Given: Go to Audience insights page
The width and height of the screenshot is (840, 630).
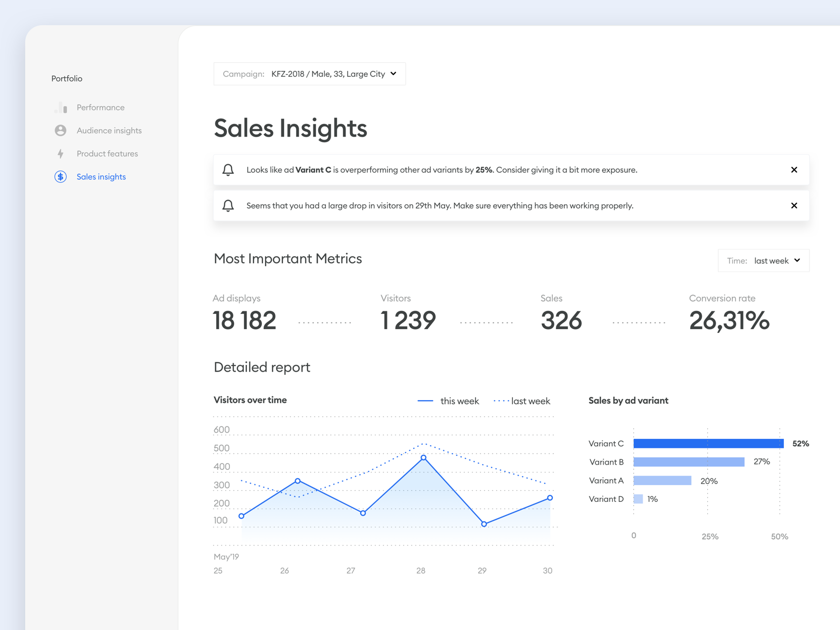Looking at the screenshot, I should (109, 130).
